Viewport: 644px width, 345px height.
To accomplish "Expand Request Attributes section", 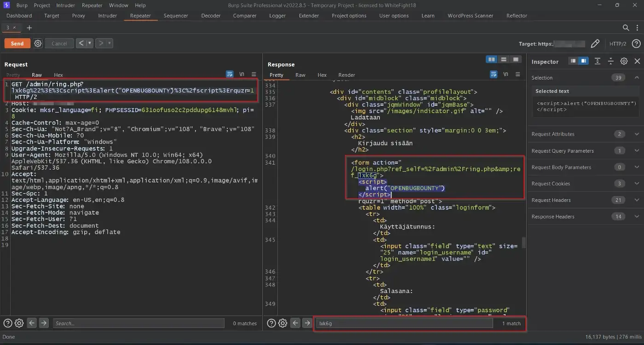I will click(x=637, y=134).
